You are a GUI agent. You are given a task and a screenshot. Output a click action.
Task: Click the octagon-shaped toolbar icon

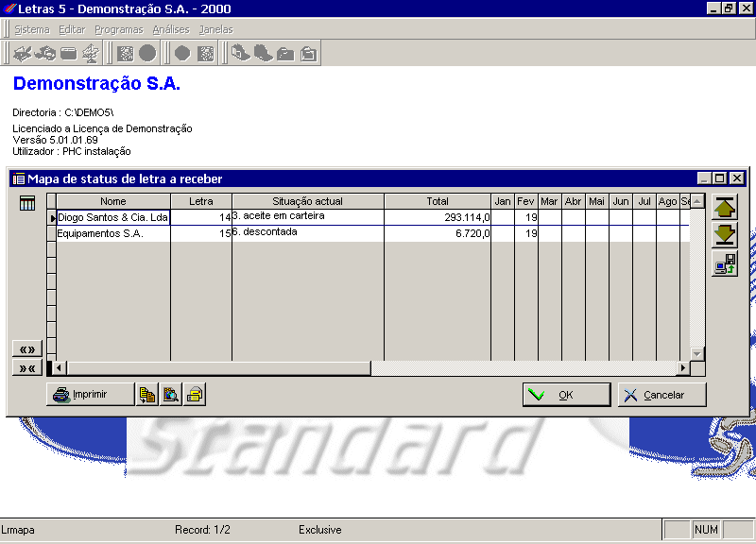[182, 53]
